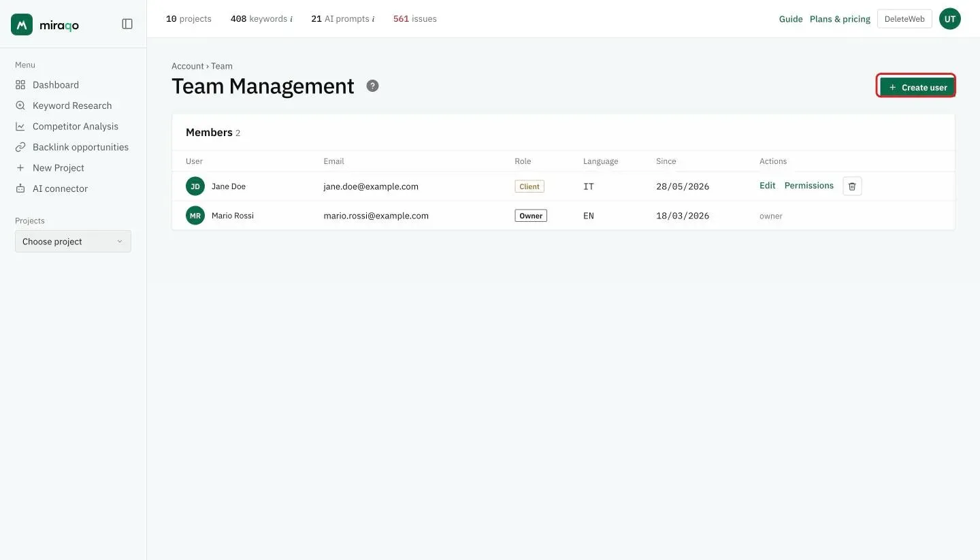Open the help question mark icon
Image resolution: width=980 pixels, height=560 pixels.
click(372, 86)
